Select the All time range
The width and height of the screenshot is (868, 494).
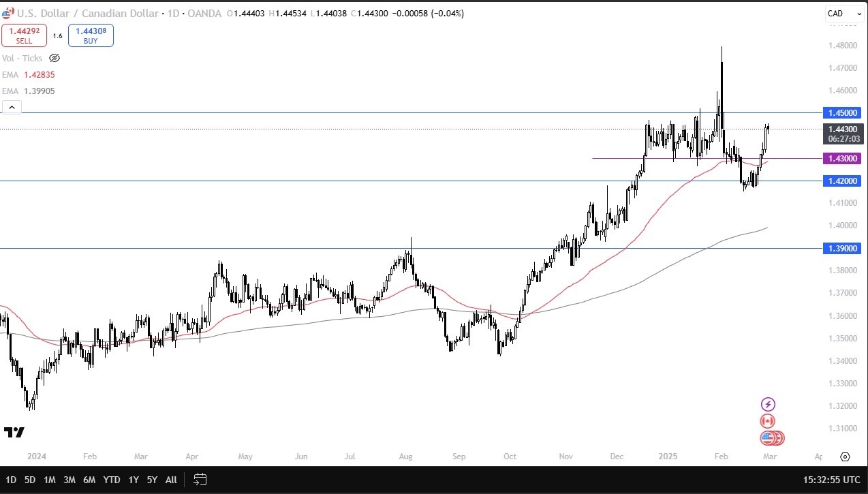(x=171, y=480)
